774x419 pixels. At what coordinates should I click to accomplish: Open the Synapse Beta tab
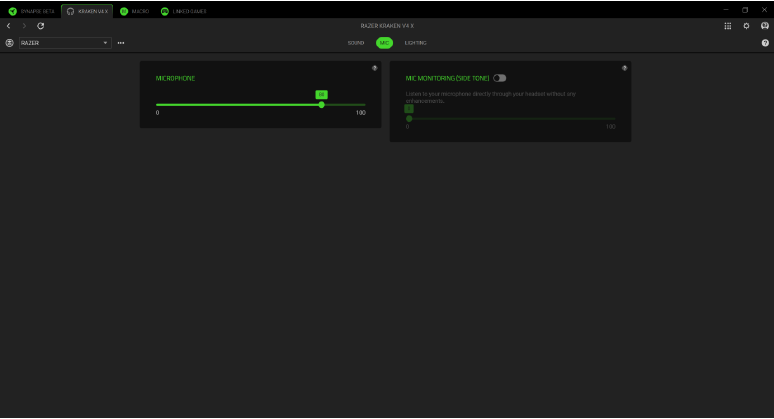click(32, 11)
